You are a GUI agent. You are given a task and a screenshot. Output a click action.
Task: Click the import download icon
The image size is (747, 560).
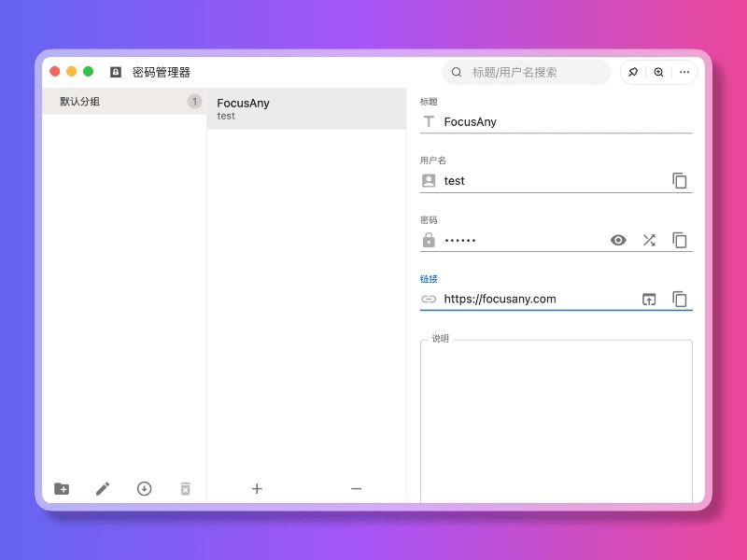144,488
